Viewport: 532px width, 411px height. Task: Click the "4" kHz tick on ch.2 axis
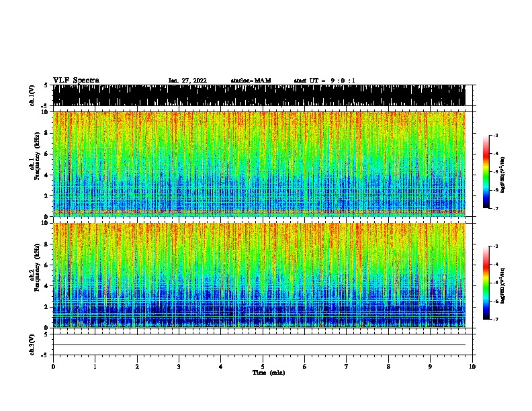click(46, 286)
